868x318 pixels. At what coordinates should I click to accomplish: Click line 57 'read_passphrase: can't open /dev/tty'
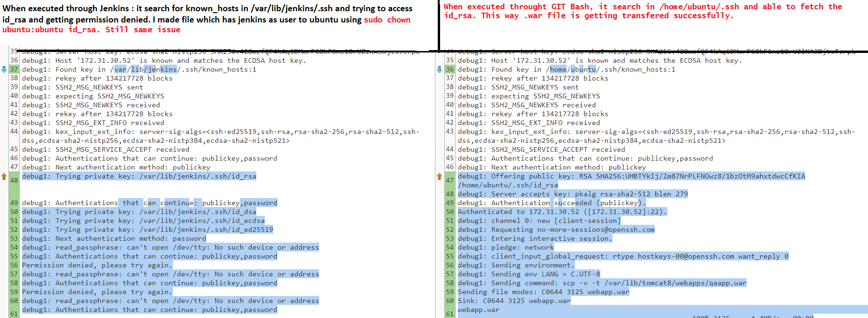[x=171, y=274]
